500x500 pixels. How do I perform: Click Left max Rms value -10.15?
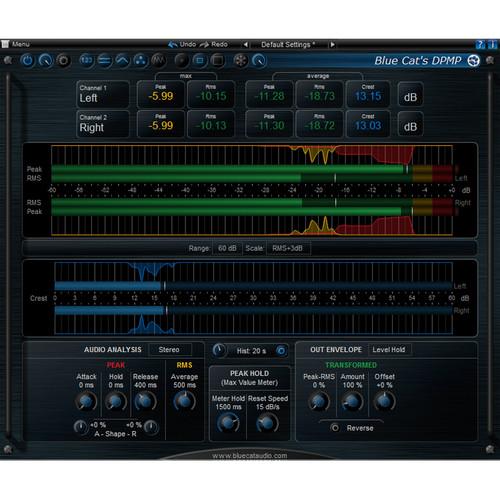(x=211, y=96)
